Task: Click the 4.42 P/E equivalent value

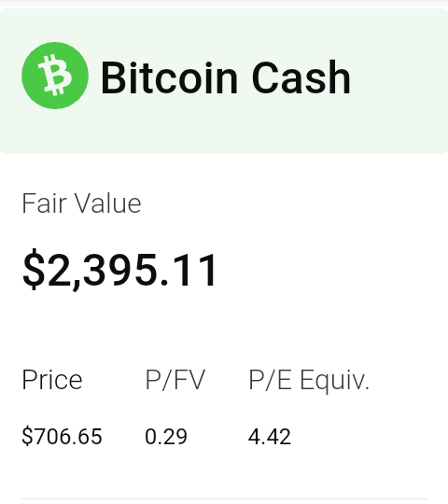Action: pyautogui.click(x=270, y=437)
